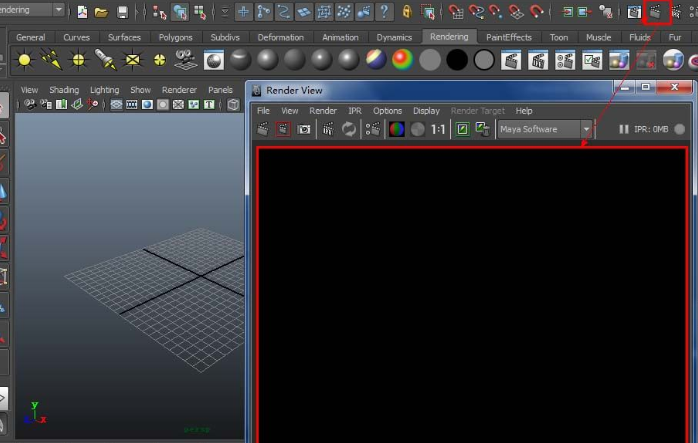Click the black rendered image area
The height and width of the screenshot is (443, 698).
472,296
